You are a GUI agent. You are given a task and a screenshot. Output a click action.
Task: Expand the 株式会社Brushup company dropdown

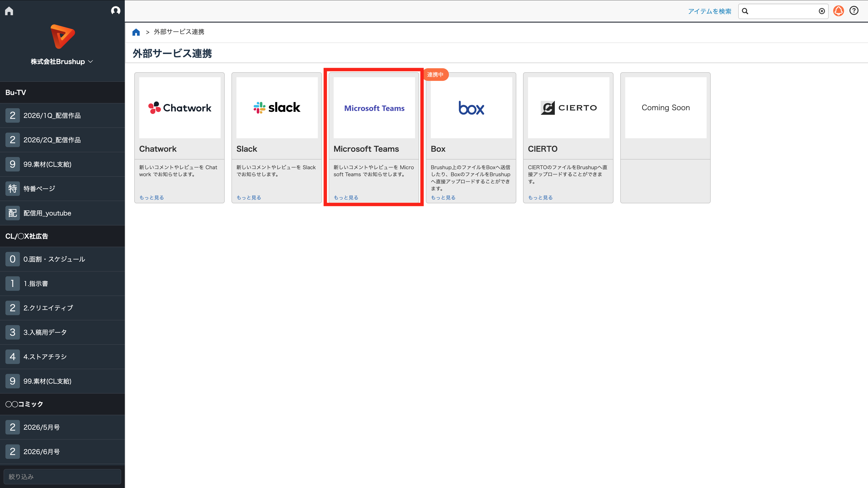62,62
